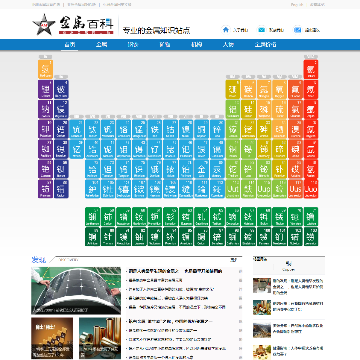Select the Lanthanum 镧 tile in green row
The height and width of the screenshot is (360, 360).
[92, 216]
